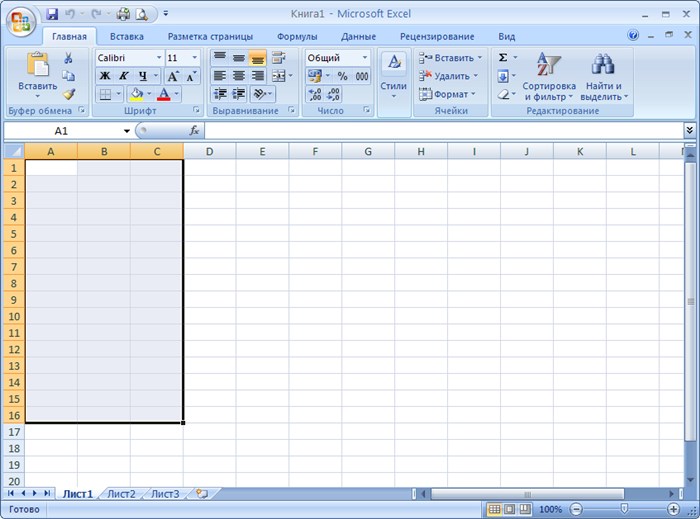Click the fx insert function icon
This screenshot has width=700, height=519.
pos(194,131)
